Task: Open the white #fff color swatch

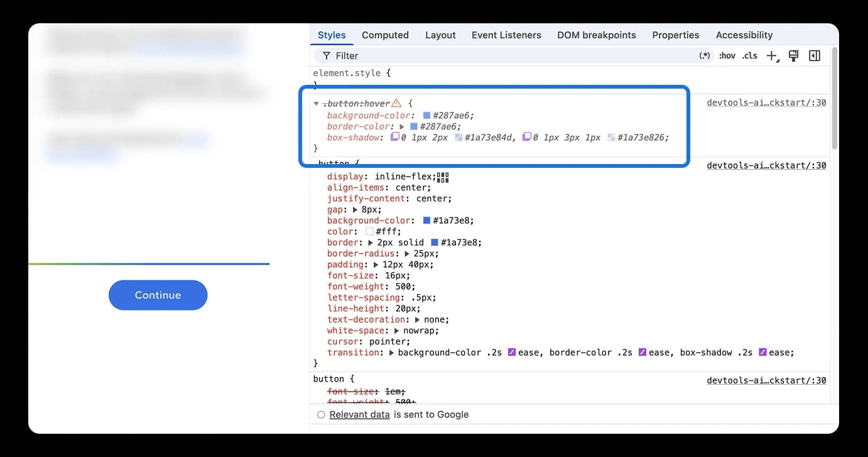Action: tap(370, 232)
